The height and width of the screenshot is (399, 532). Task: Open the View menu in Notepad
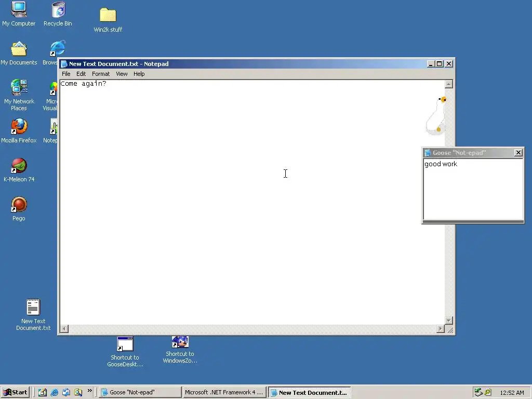122,74
